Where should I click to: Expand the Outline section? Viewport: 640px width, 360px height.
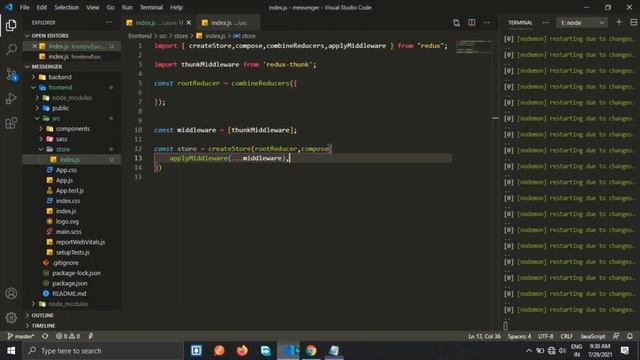click(27, 315)
